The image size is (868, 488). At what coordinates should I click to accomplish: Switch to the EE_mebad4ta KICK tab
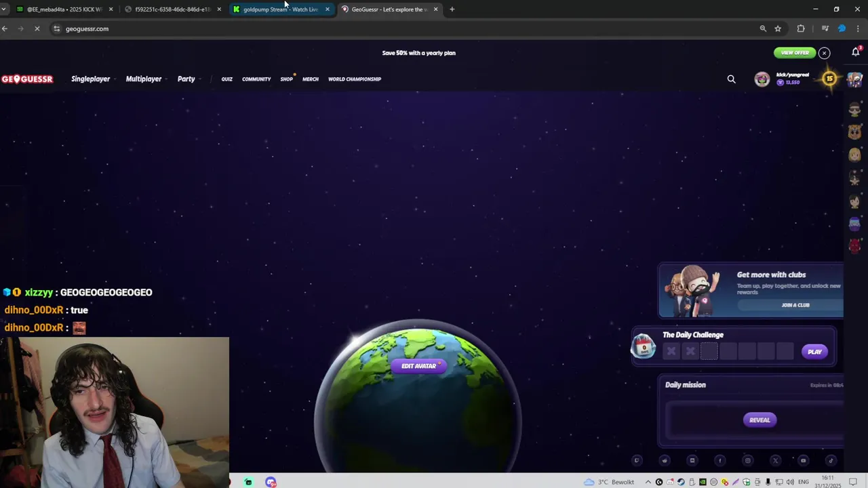(64, 9)
